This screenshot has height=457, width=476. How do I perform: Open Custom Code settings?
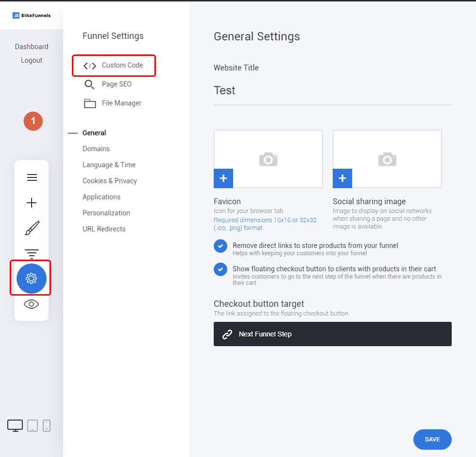click(114, 65)
